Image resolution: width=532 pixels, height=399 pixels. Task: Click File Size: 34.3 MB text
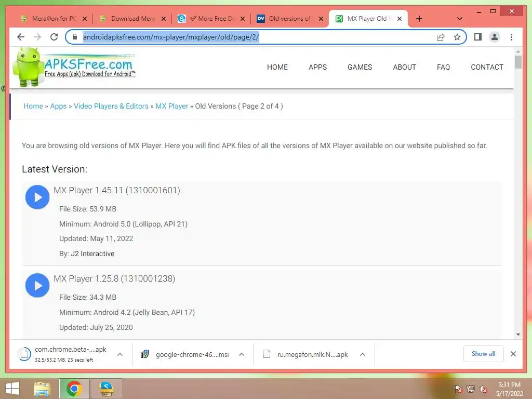coord(87,297)
